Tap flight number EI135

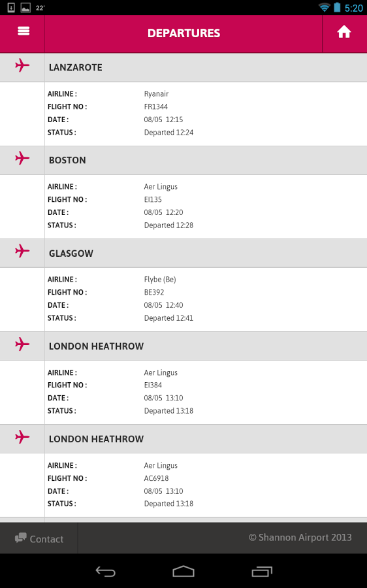coord(153,199)
